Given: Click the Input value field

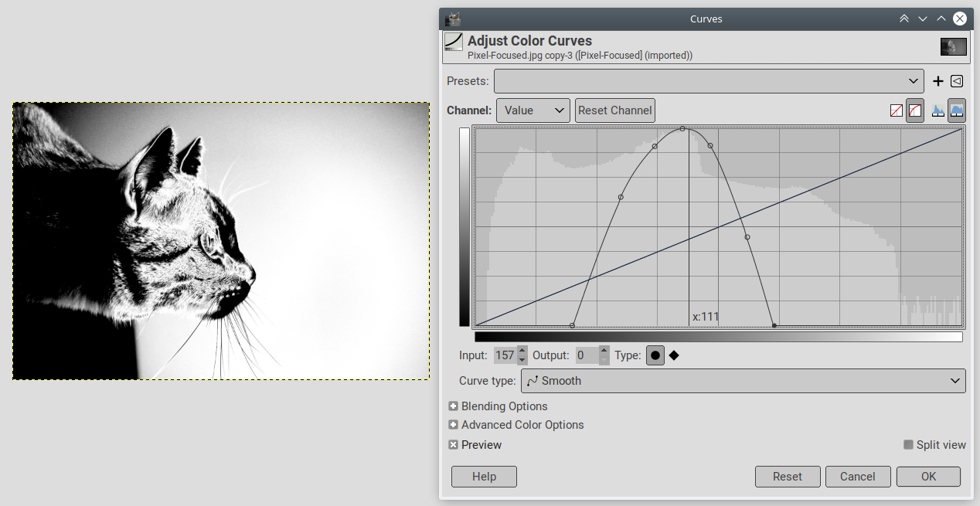Looking at the screenshot, I should tap(504, 355).
